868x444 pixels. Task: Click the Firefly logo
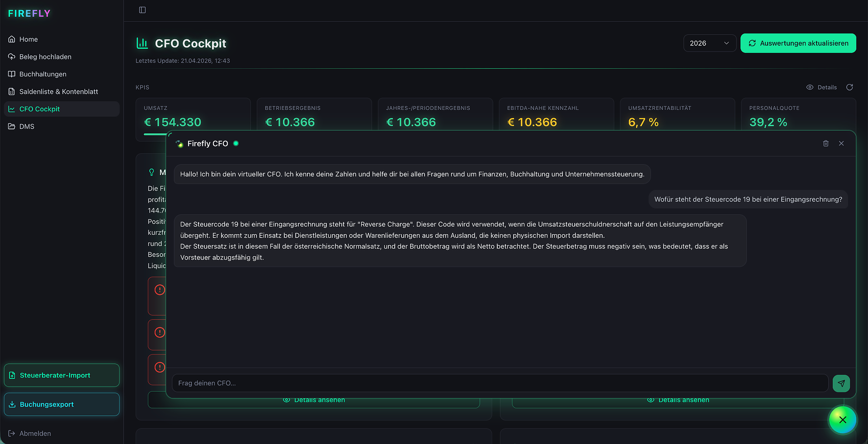tap(29, 14)
